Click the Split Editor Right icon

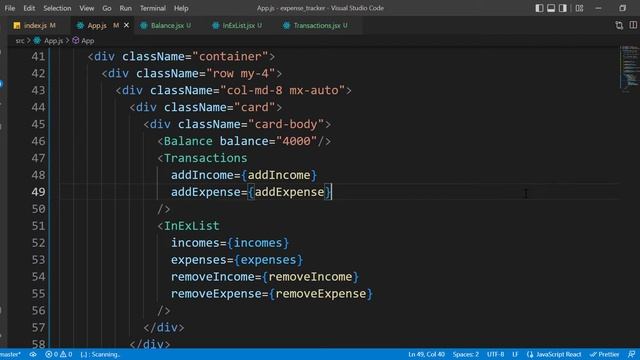pyautogui.click(x=633, y=25)
